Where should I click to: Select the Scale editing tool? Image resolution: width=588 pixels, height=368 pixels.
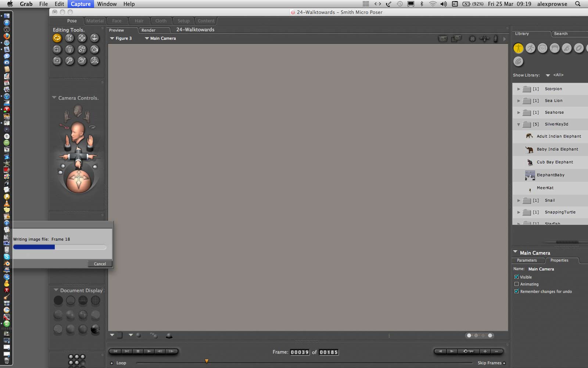57,49
